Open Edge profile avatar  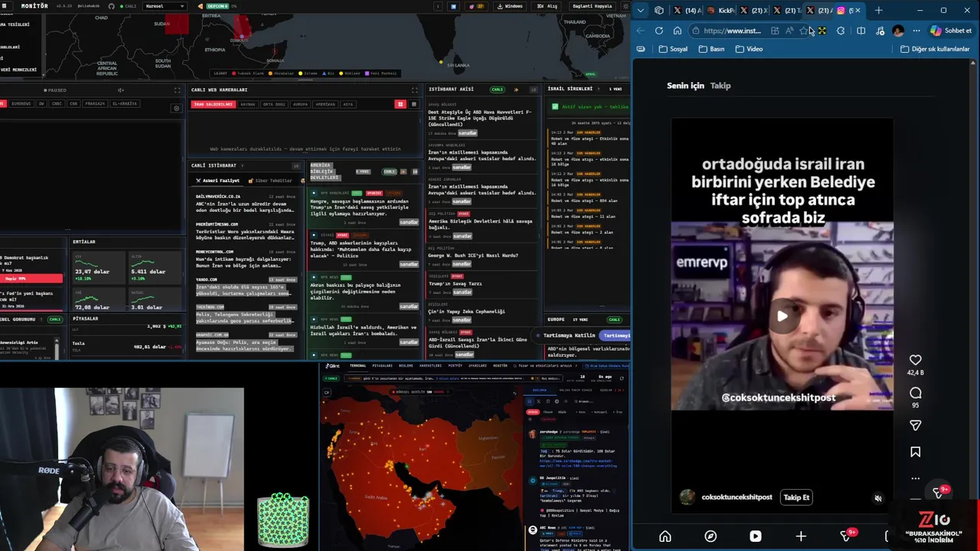(x=898, y=31)
